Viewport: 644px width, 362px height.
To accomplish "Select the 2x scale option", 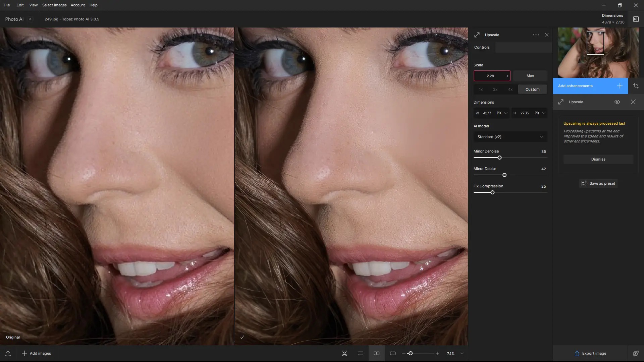I will click(x=495, y=89).
